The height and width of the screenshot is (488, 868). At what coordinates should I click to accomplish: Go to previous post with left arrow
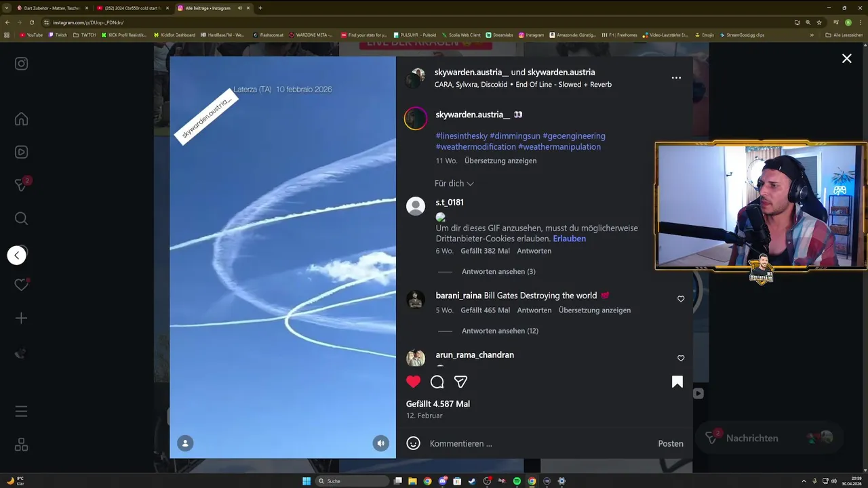17,256
